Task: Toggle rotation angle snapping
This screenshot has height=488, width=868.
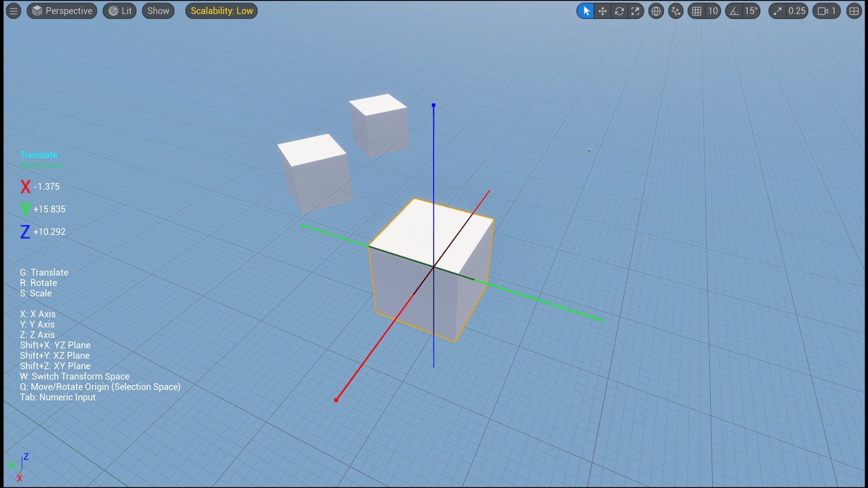Action: pyautogui.click(x=734, y=11)
